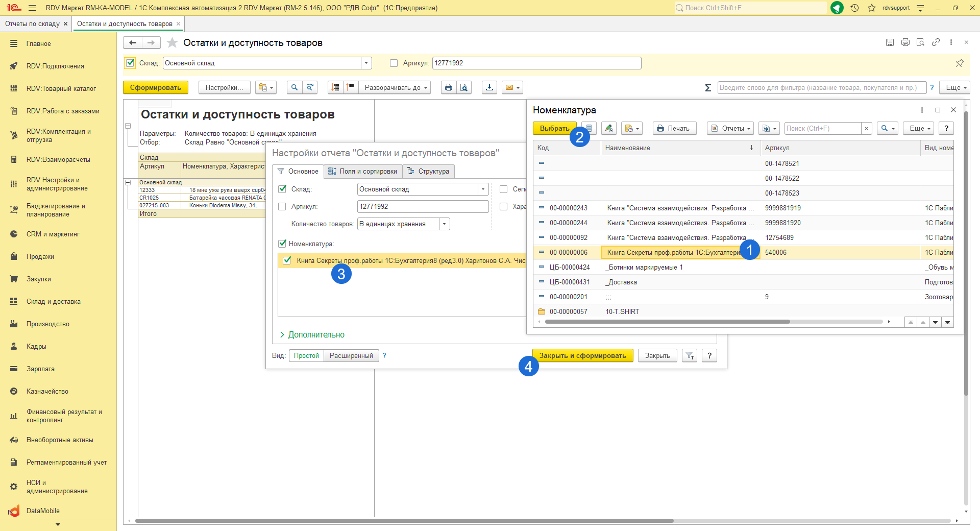Viewport: 980px width, 531px height.
Task: Switch to the Поля и сортировки tab
Action: (363, 172)
